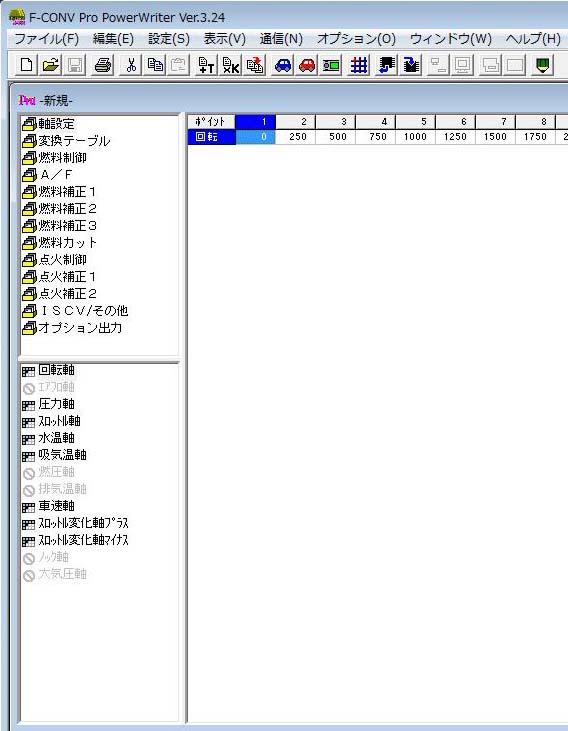The width and height of the screenshot is (568, 731).
Task: Click the blue car toolbar icon
Action: click(283, 65)
